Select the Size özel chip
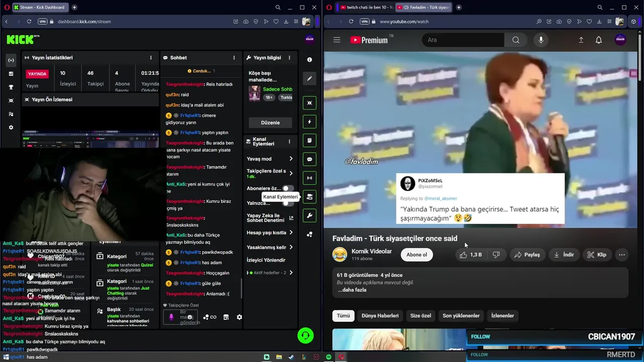Image resolution: width=644 pixels, height=362 pixels. [x=421, y=316]
